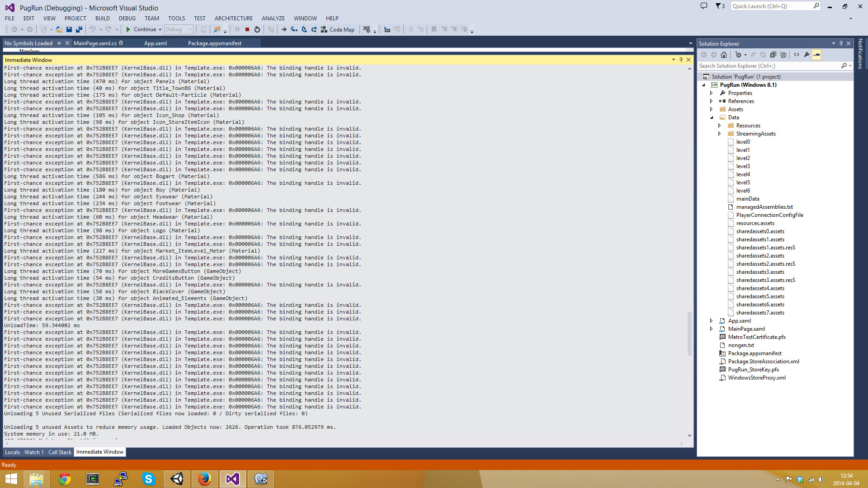Click the Restart debugging circular arrow icon

tap(257, 29)
